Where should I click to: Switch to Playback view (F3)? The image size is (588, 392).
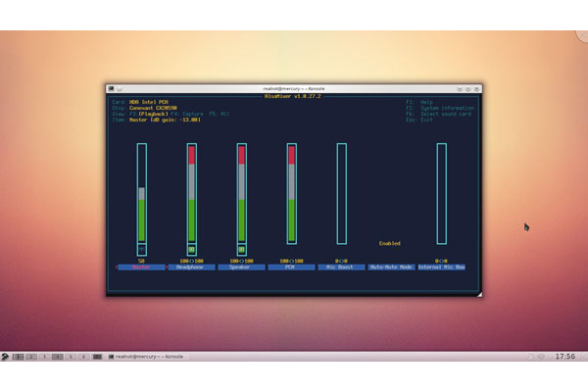pyautogui.click(x=149, y=114)
